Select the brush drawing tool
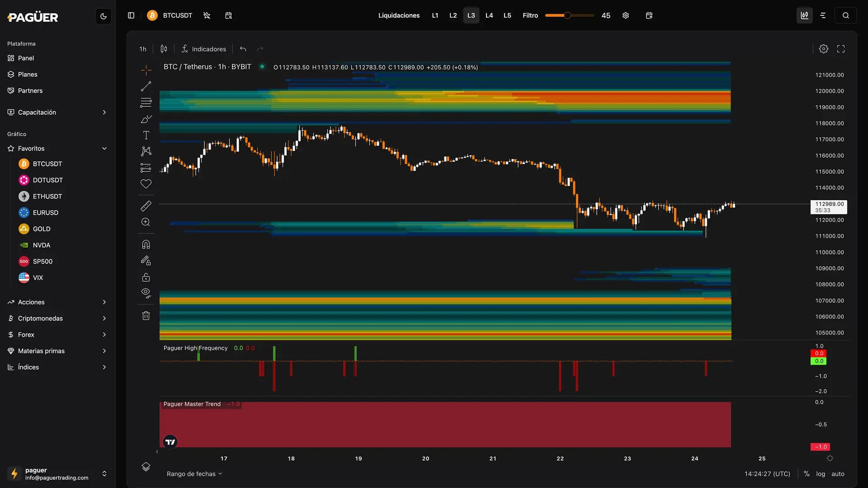868x488 pixels. tap(146, 119)
